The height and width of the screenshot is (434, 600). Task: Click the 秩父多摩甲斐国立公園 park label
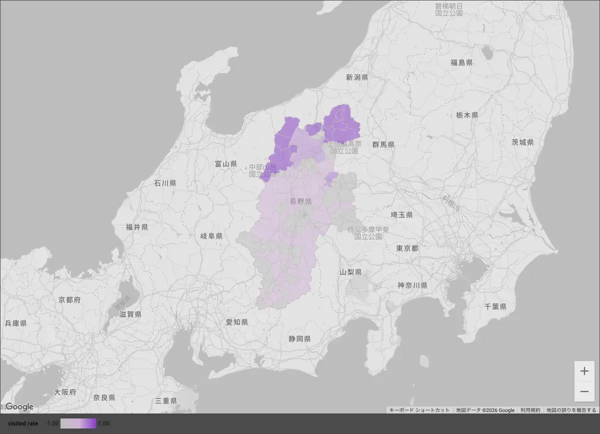(x=368, y=233)
